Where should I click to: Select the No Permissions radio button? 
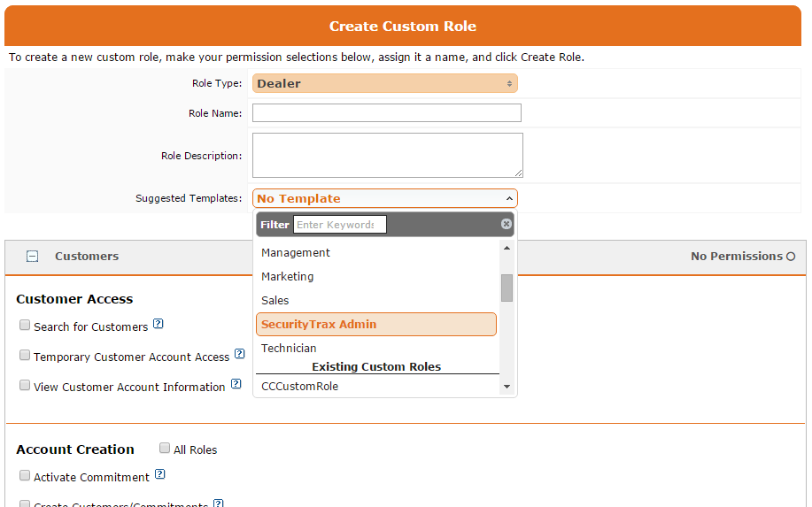coord(791,257)
